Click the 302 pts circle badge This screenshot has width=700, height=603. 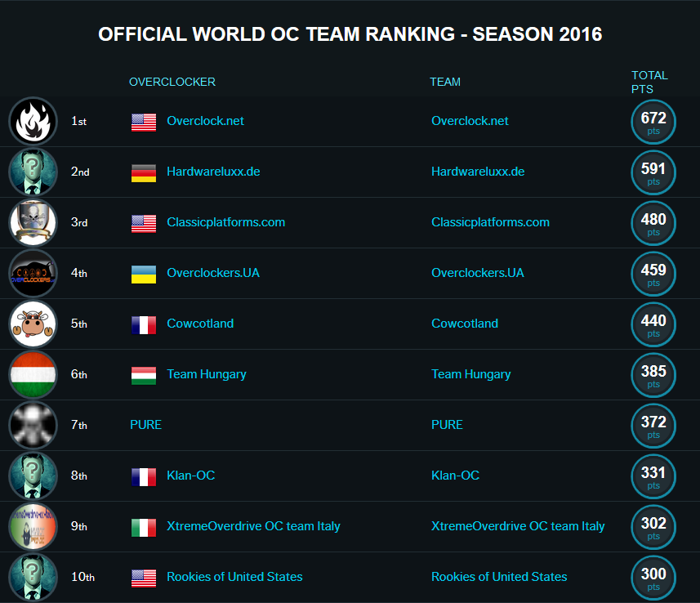pyautogui.click(x=653, y=527)
